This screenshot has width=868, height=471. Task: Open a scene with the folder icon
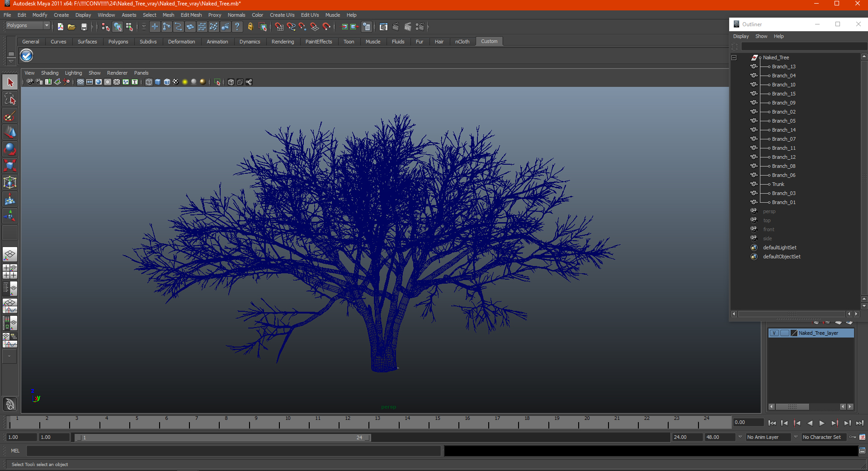(x=71, y=27)
